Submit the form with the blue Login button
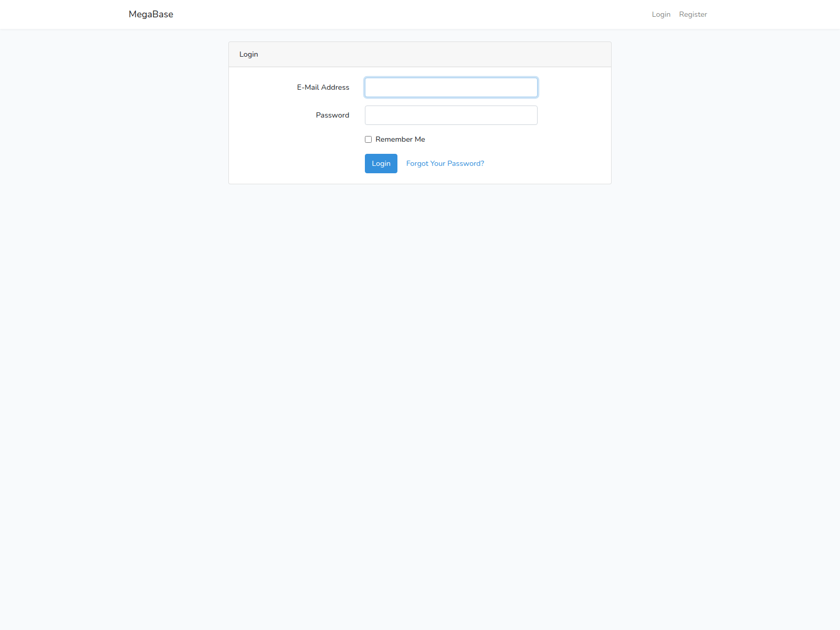This screenshot has height=630, width=840. (x=381, y=163)
